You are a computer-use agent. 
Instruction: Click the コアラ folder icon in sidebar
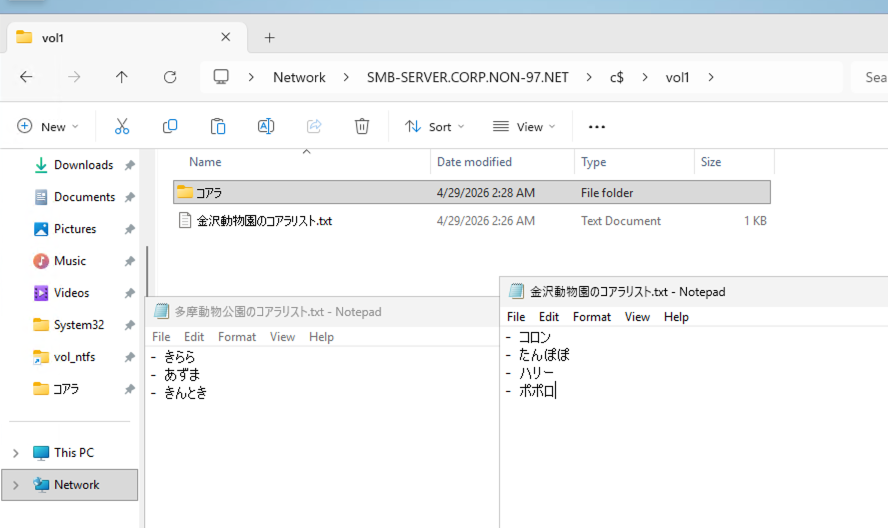[x=41, y=389]
